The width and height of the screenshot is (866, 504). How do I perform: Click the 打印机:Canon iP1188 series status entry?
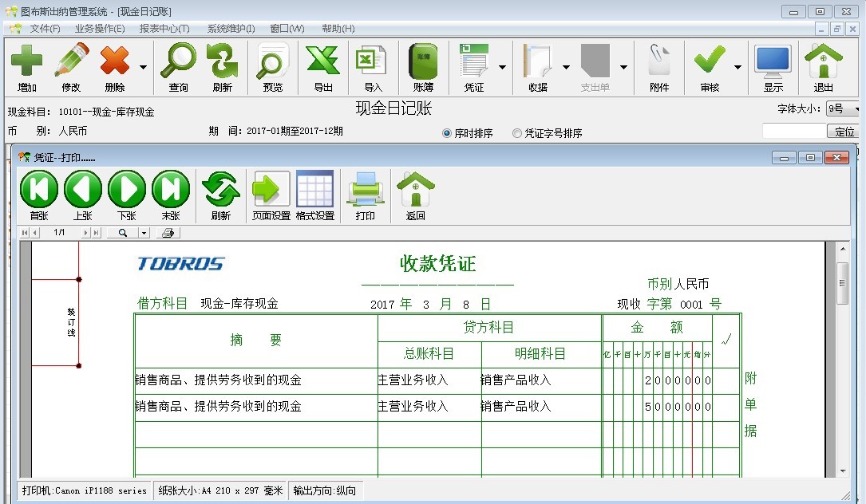[85, 490]
